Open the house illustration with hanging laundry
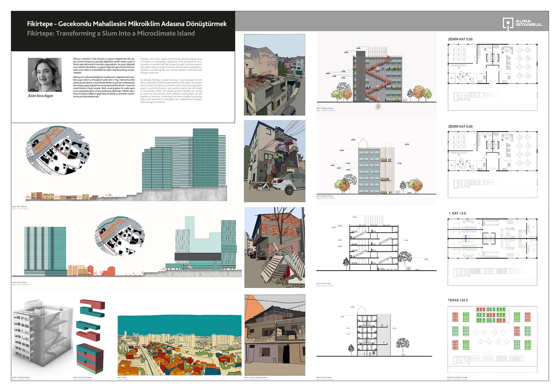560x392 pixels. click(x=275, y=335)
